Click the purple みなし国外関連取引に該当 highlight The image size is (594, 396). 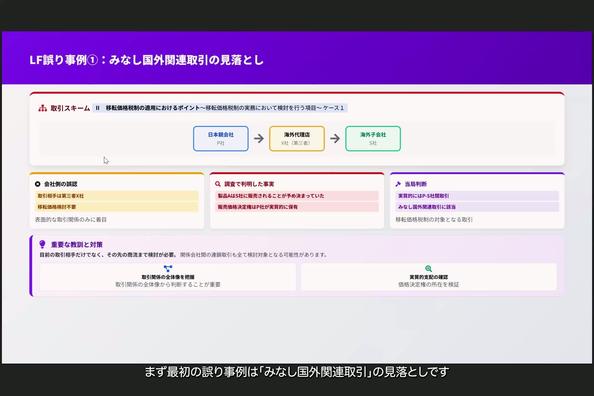coord(477,207)
